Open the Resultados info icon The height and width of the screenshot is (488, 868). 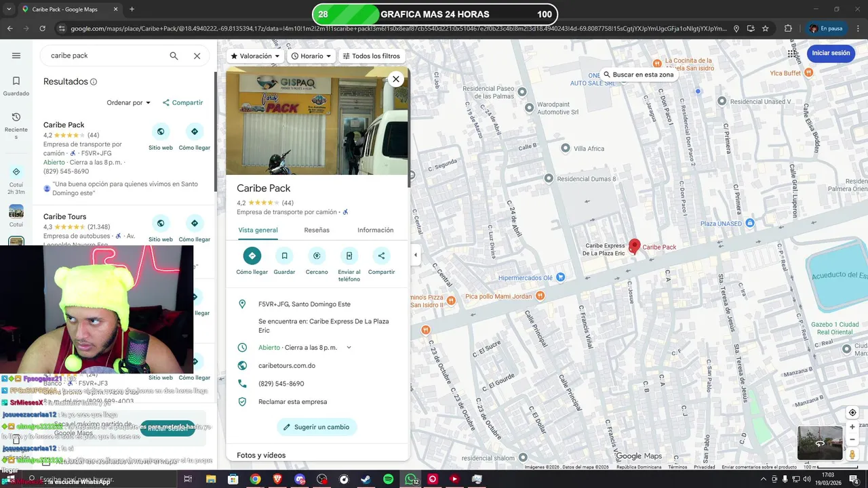[94, 82]
